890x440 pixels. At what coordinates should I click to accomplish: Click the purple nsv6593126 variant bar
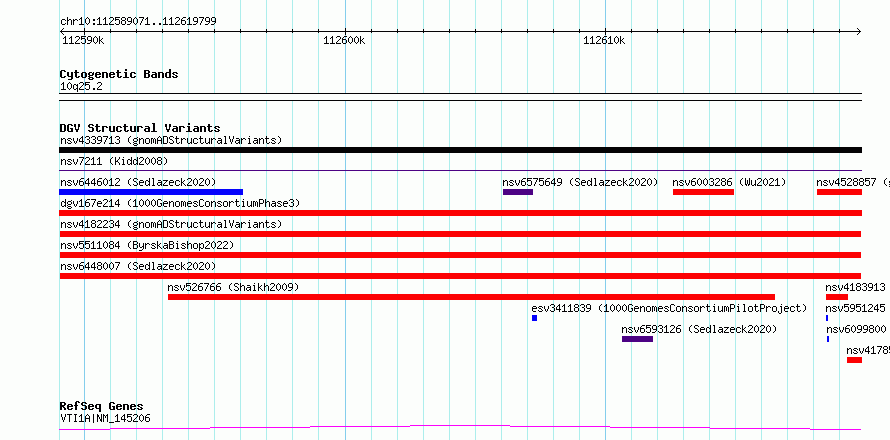(x=637, y=339)
